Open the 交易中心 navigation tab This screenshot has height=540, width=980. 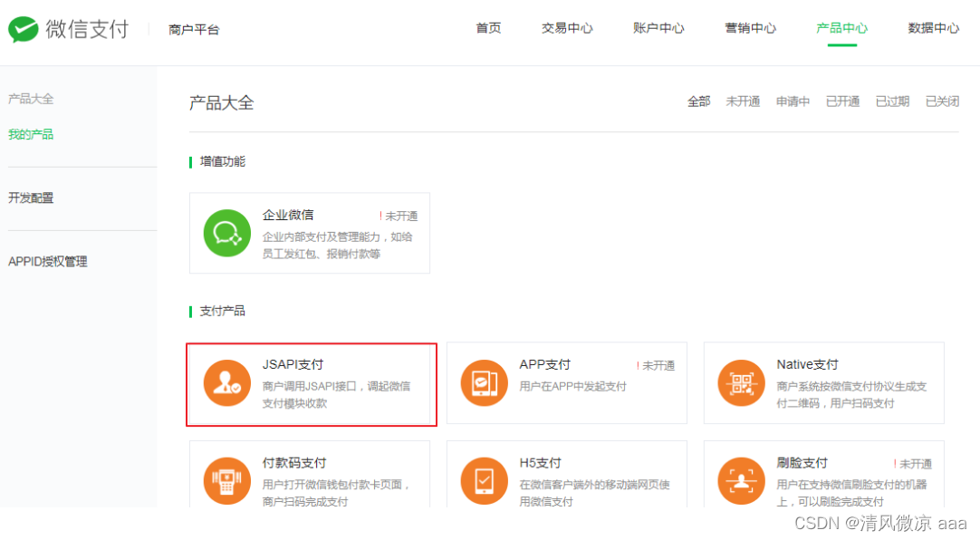567,28
